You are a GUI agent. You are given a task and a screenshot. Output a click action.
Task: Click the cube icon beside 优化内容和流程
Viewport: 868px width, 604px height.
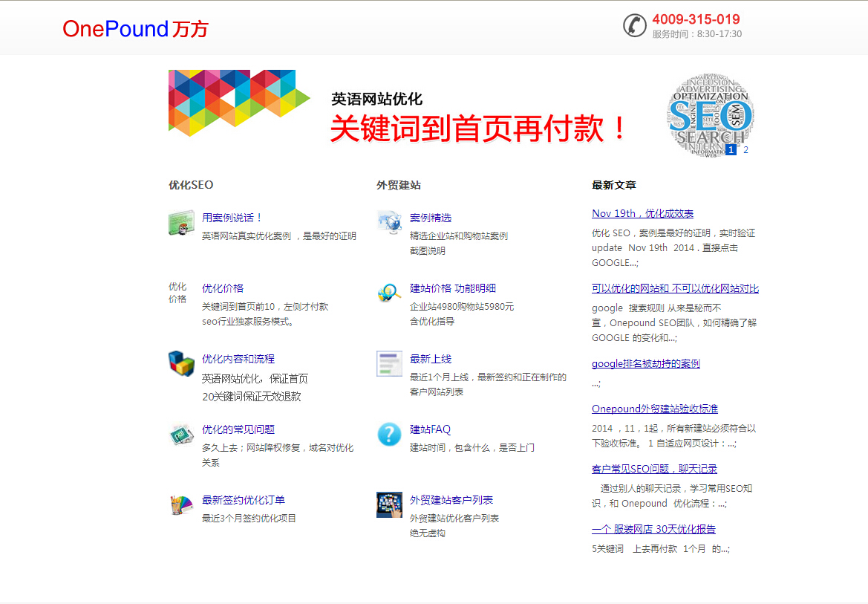181,363
